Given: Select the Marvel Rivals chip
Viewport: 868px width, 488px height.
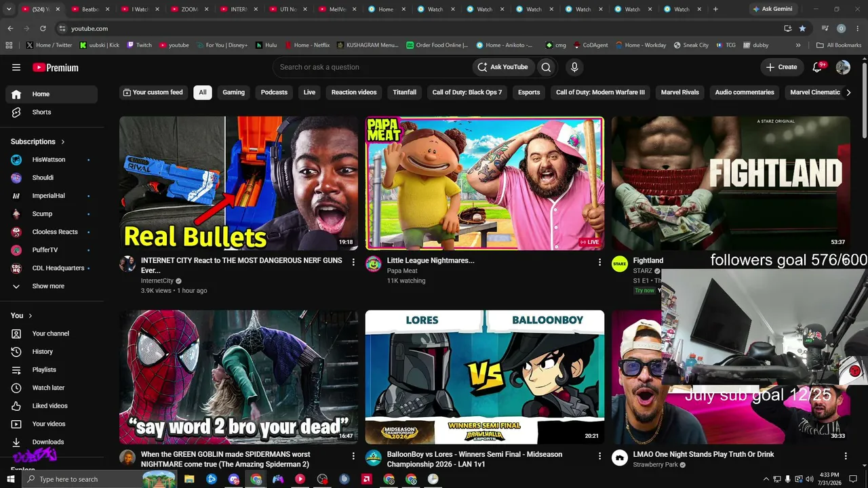Looking at the screenshot, I should (x=680, y=92).
